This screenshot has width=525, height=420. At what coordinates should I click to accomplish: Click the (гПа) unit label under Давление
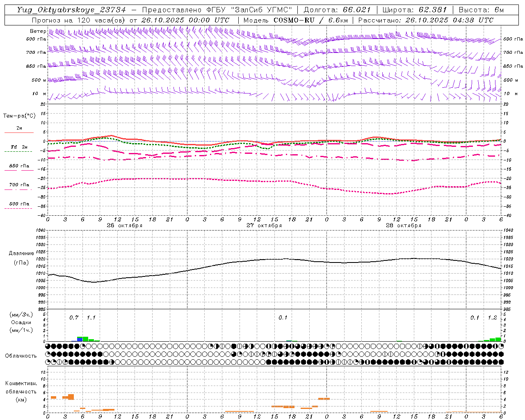(21, 262)
